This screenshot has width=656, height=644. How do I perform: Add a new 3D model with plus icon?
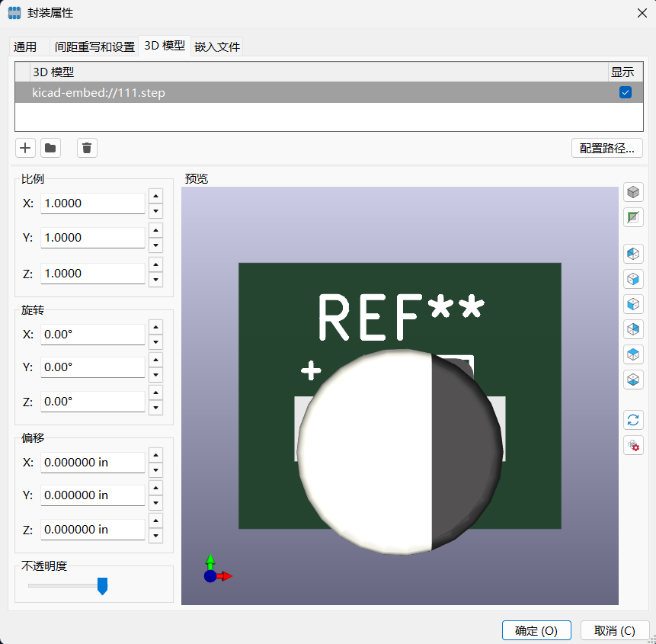point(25,148)
